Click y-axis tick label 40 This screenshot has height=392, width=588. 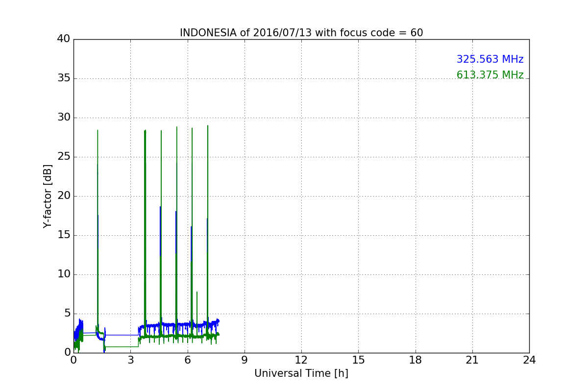pos(64,39)
